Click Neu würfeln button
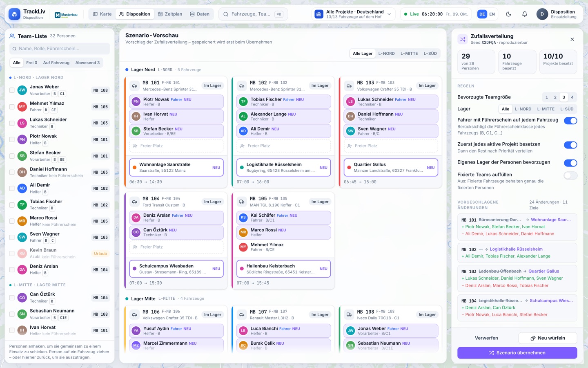The image size is (588, 368). pyautogui.click(x=548, y=338)
